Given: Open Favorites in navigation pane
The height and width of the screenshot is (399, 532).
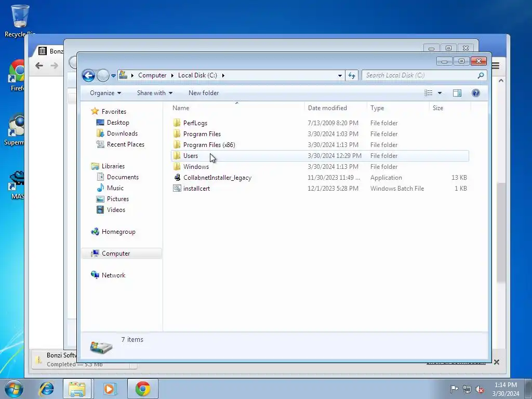Looking at the screenshot, I should [114, 112].
